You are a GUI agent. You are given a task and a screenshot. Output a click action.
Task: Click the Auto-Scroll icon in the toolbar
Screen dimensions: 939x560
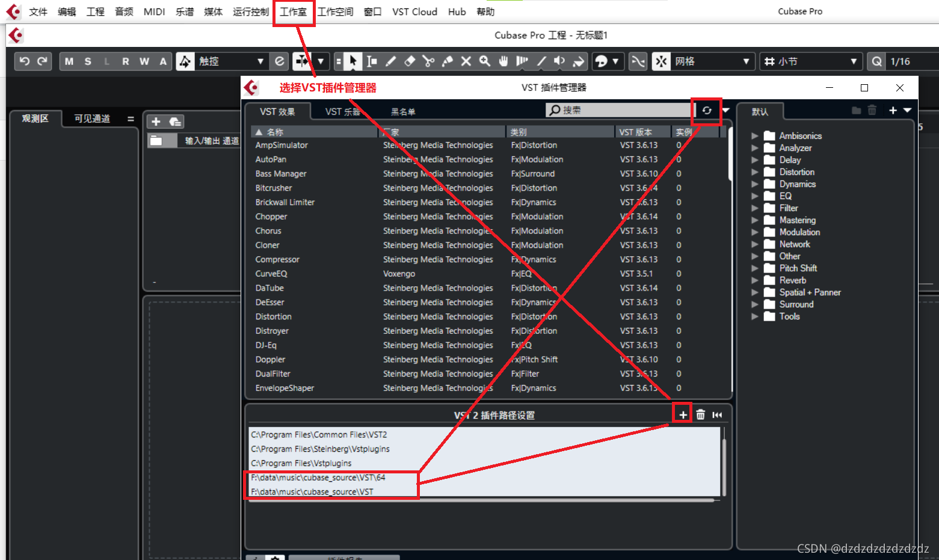[302, 61]
